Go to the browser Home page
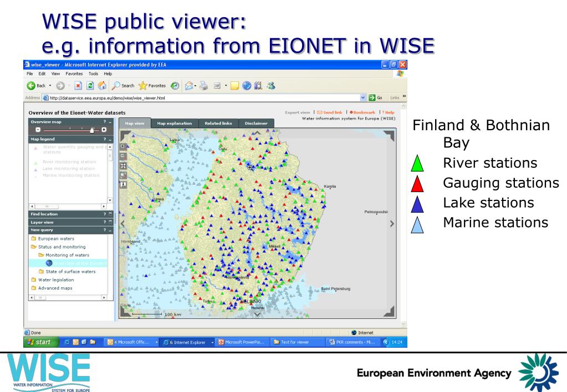This screenshot has width=567, height=392. [x=103, y=86]
